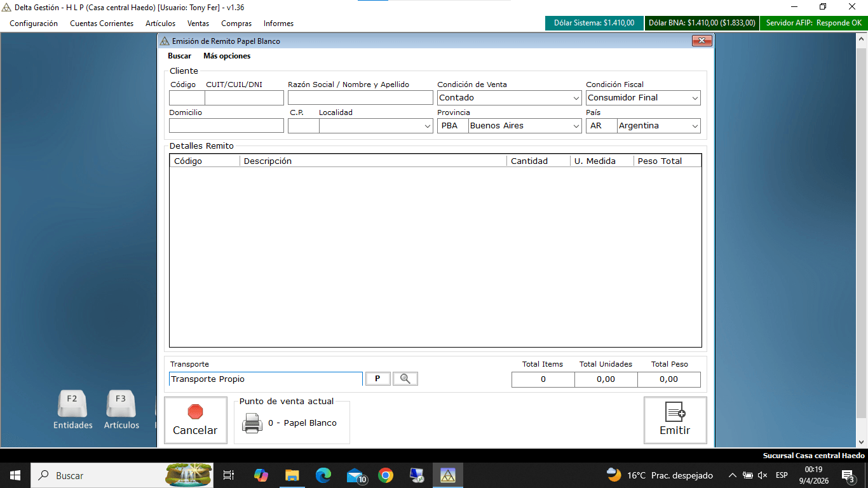
Task: Focus the Razón Social name field
Action: click(360, 98)
